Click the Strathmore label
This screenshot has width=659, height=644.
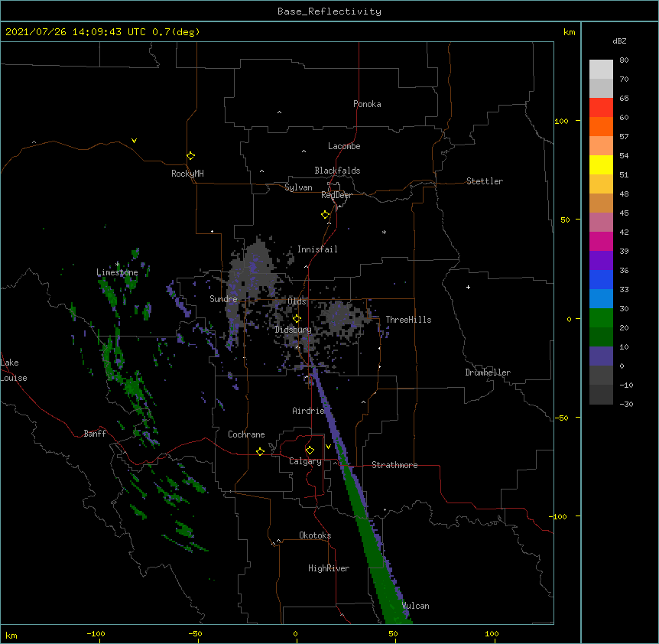[394, 465]
